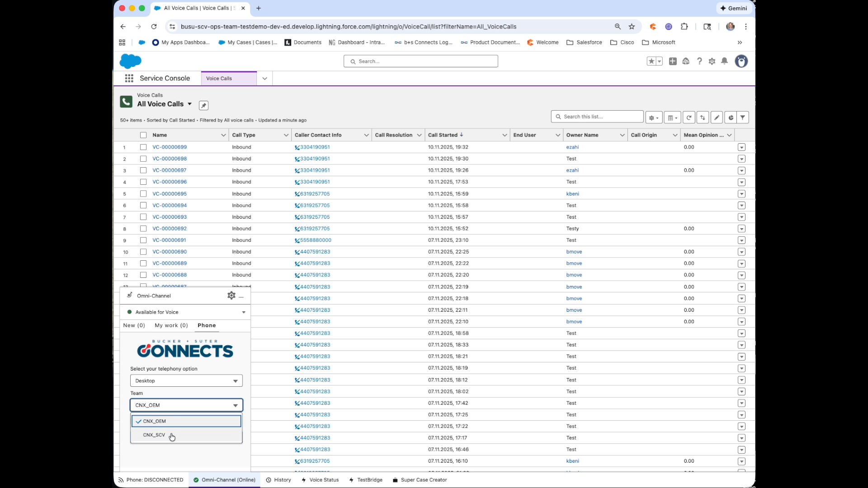Viewport: 868px width, 488px height.
Task: Click the global actions plus icon
Action: pos(673,61)
